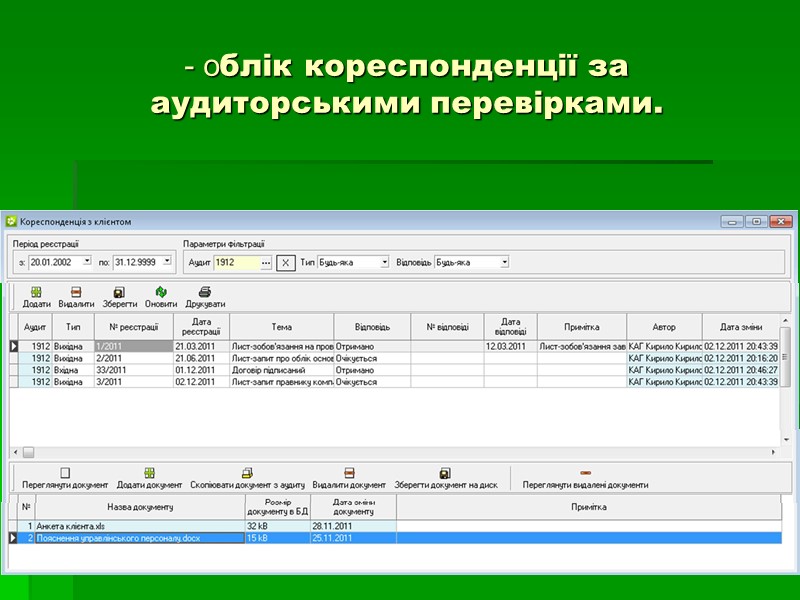Expand the Відповідь filter dropdown
800x600 pixels.
point(504,262)
